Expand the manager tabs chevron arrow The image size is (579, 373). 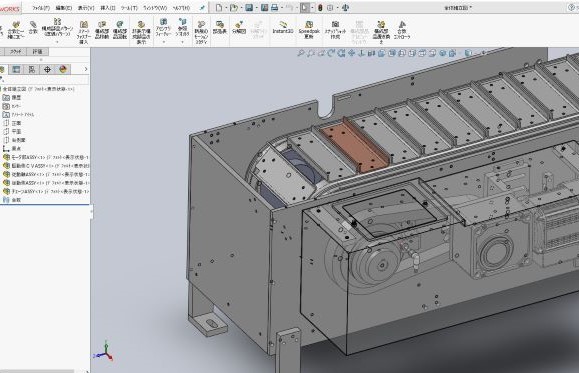[x=86, y=69]
